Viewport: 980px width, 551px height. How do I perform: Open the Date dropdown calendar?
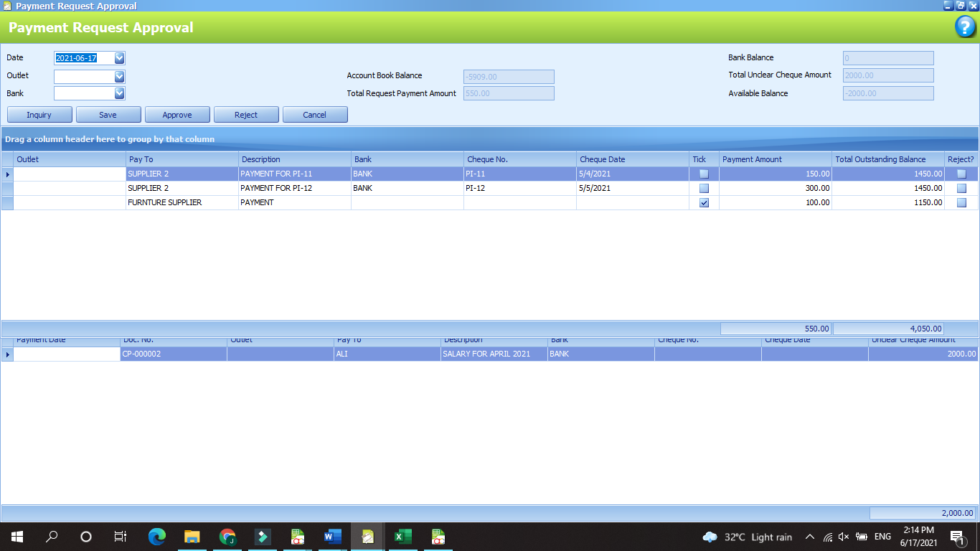pos(119,58)
